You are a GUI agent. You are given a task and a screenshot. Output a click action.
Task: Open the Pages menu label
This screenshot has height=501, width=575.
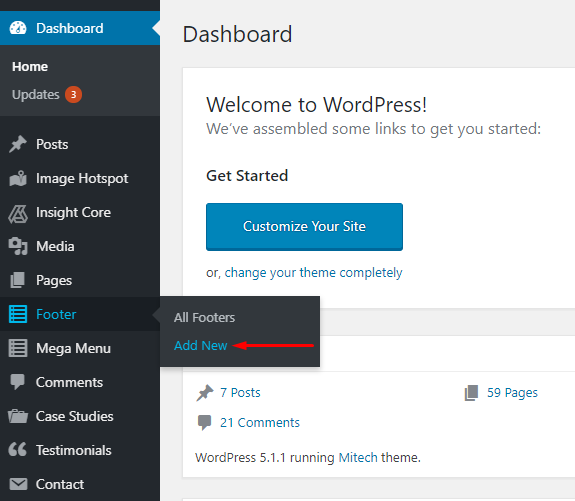click(x=54, y=281)
